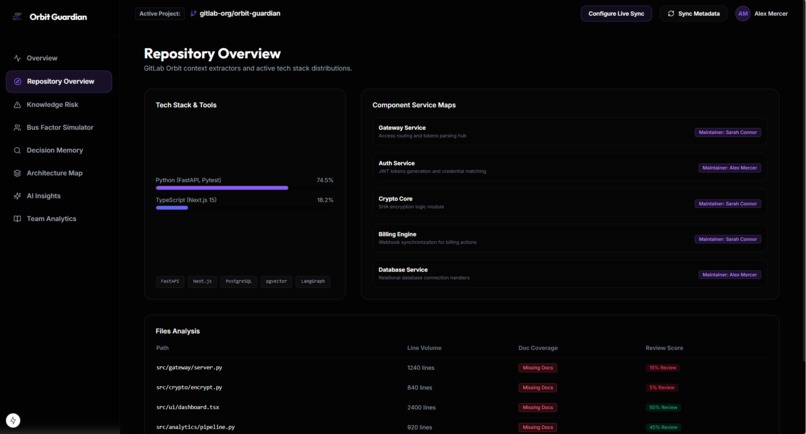
Task: Click the src/ui/dashboard.tsx file path
Action: pos(188,407)
